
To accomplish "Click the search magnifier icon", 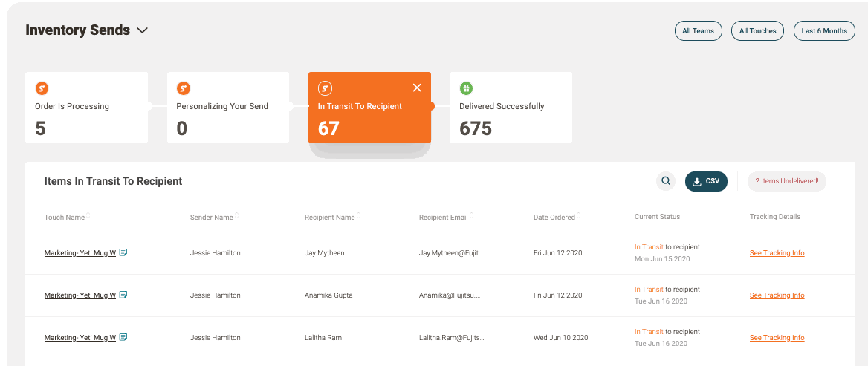I will (x=666, y=181).
